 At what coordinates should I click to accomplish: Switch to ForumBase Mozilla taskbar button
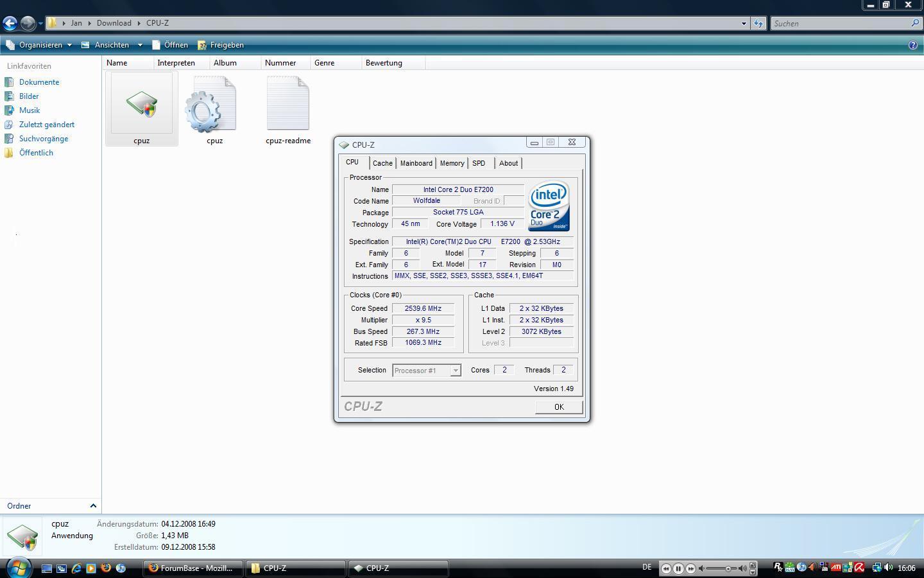(193, 568)
